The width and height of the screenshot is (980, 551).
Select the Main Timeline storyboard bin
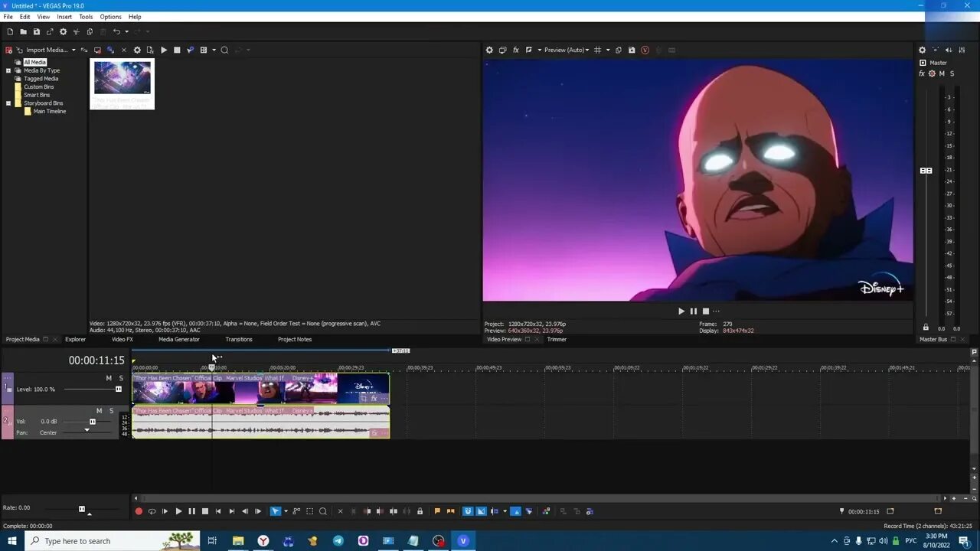[x=50, y=111]
